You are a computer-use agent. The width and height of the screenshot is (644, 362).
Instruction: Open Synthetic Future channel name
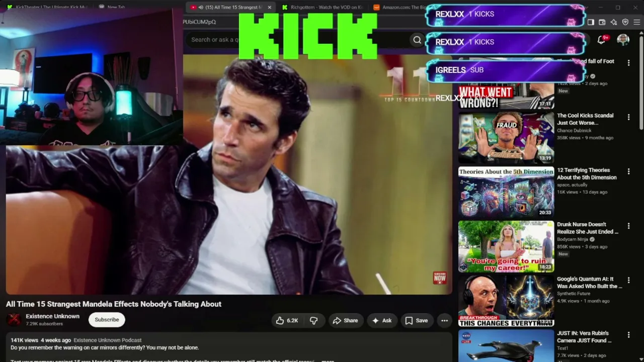coord(574,294)
